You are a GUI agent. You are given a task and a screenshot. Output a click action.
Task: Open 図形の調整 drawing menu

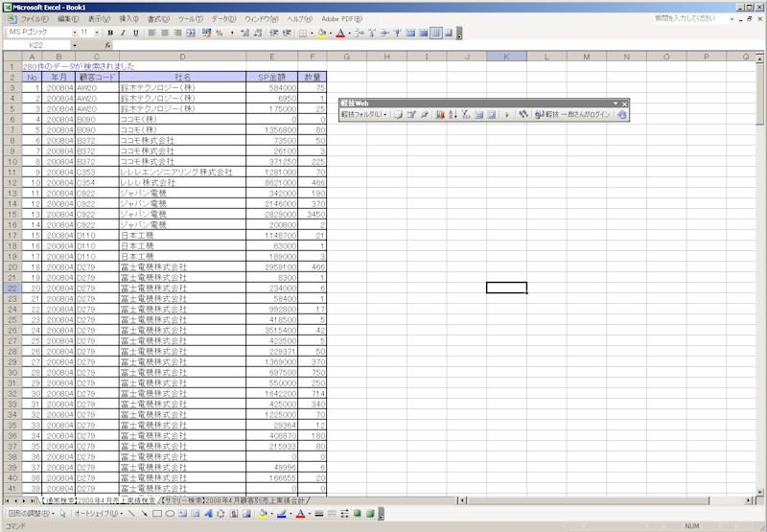(x=31, y=514)
